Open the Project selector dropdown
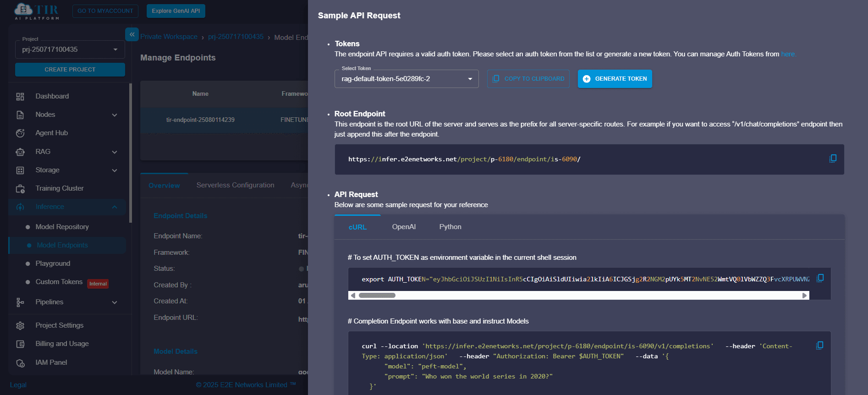868x395 pixels. click(70, 49)
